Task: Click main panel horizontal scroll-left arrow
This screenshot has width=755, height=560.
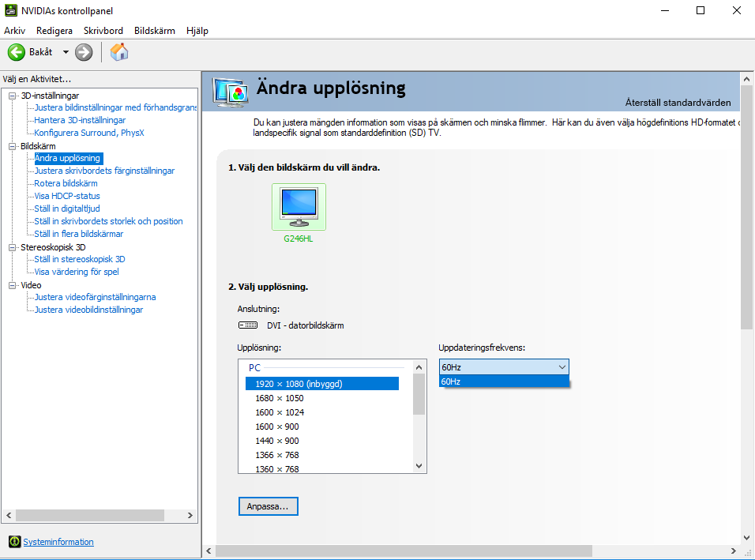Action: coord(208,551)
